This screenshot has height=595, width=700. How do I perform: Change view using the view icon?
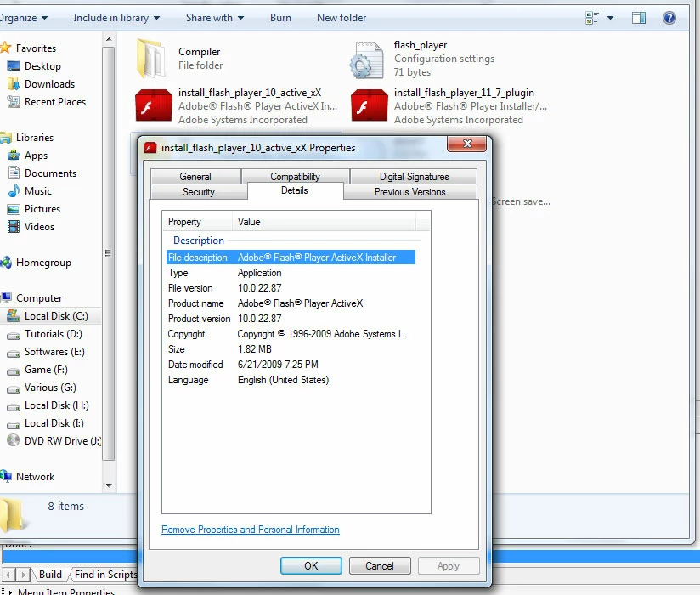click(592, 18)
